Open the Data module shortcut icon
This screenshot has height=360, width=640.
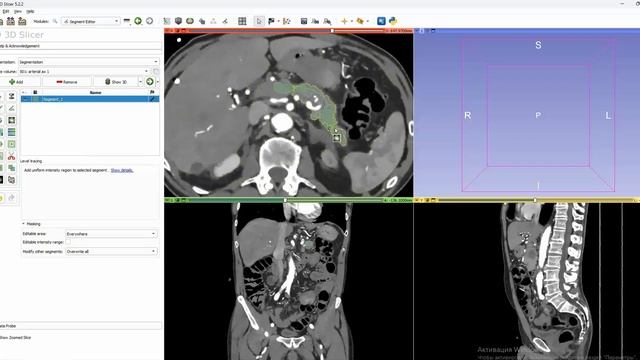[x=167, y=21]
